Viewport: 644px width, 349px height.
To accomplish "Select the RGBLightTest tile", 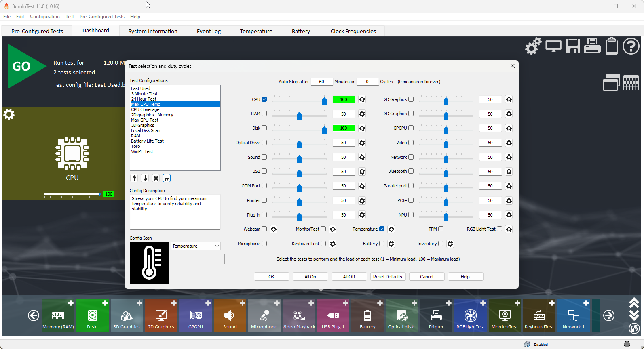I will pyautogui.click(x=471, y=315).
